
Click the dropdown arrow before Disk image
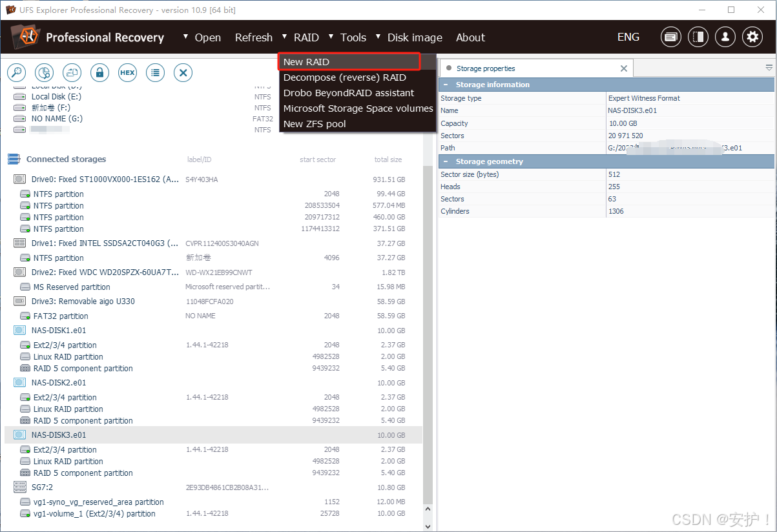[378, 37]
